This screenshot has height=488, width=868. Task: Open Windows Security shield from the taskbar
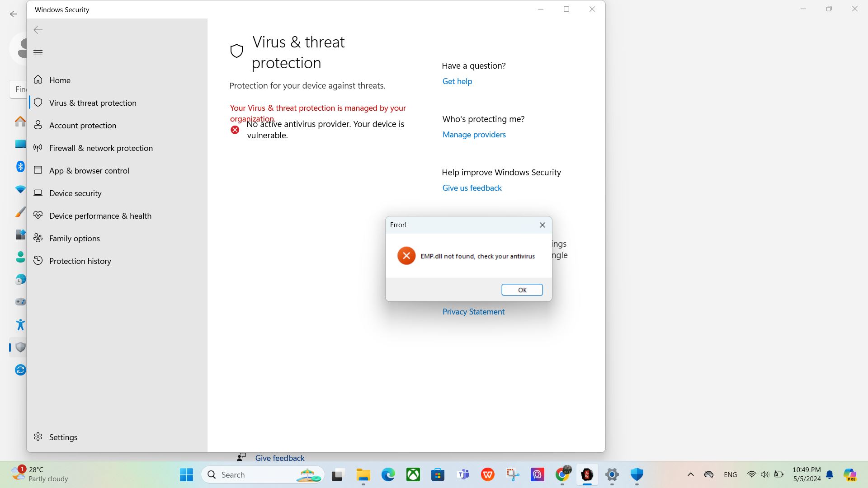click(637, 474)
